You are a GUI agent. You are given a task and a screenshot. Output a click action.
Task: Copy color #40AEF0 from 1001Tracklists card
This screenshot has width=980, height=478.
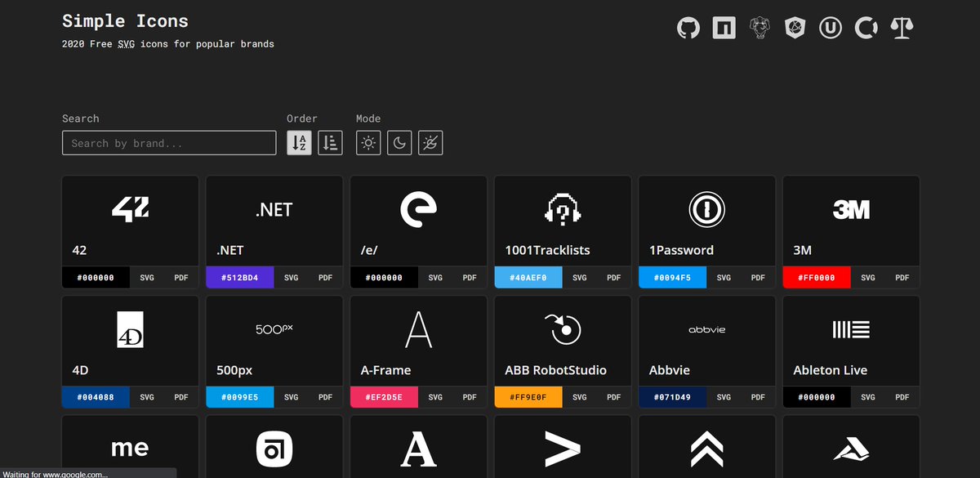tap(528, 278)
